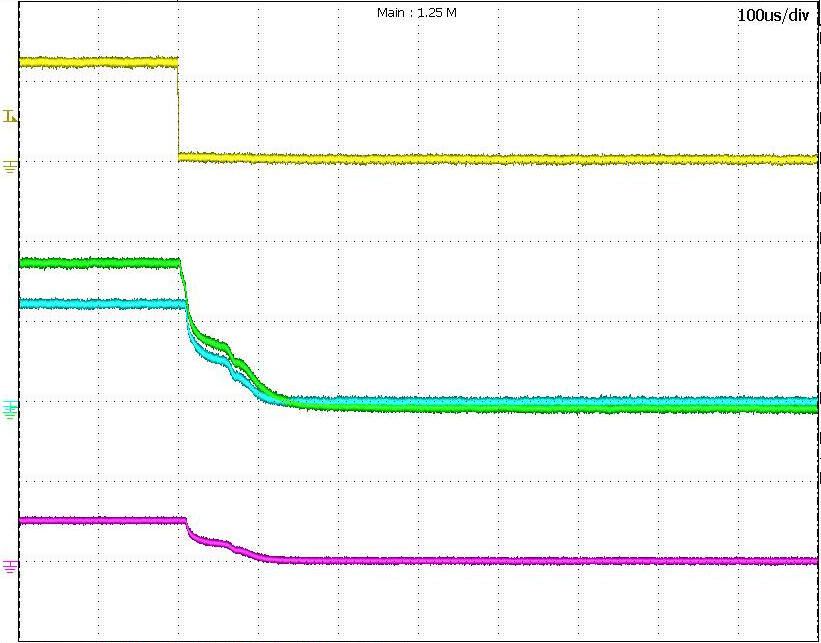The height and width of the screenshot is (643, 821).
Task: Select the magenta trace high plateau
Action: 100,520
